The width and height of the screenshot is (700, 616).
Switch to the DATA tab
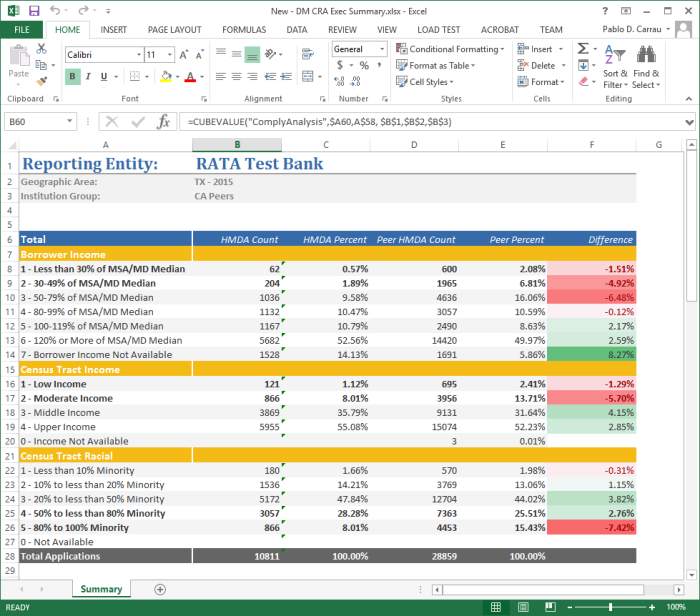pos(296,29)
